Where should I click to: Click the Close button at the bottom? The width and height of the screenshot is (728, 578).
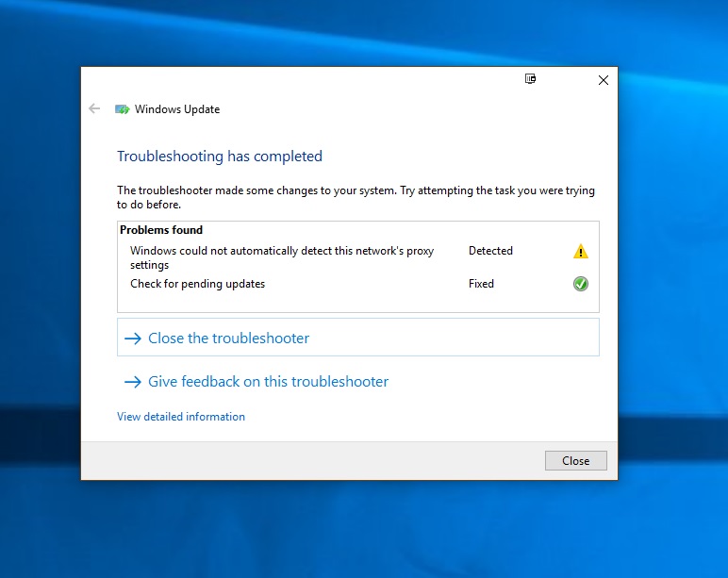[576, 460]
